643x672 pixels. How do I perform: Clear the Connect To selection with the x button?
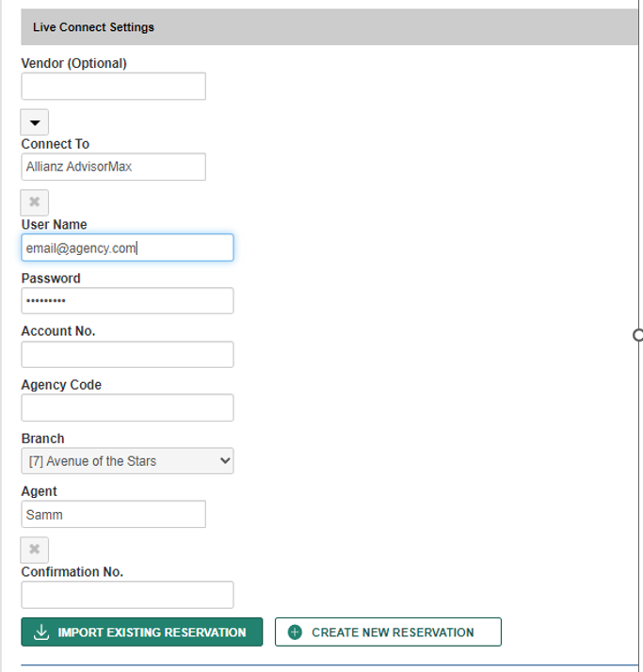(x=34, y=202)
